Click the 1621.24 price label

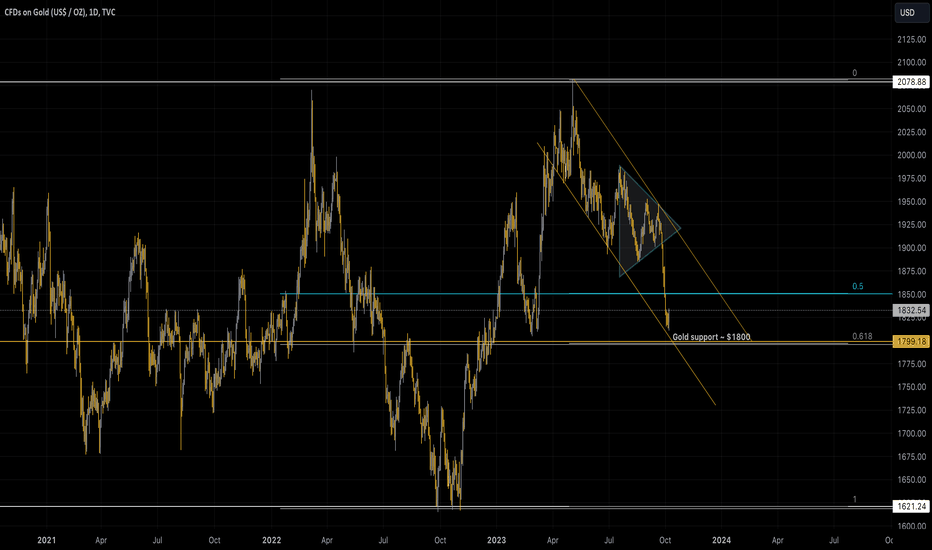click(911, 507)
